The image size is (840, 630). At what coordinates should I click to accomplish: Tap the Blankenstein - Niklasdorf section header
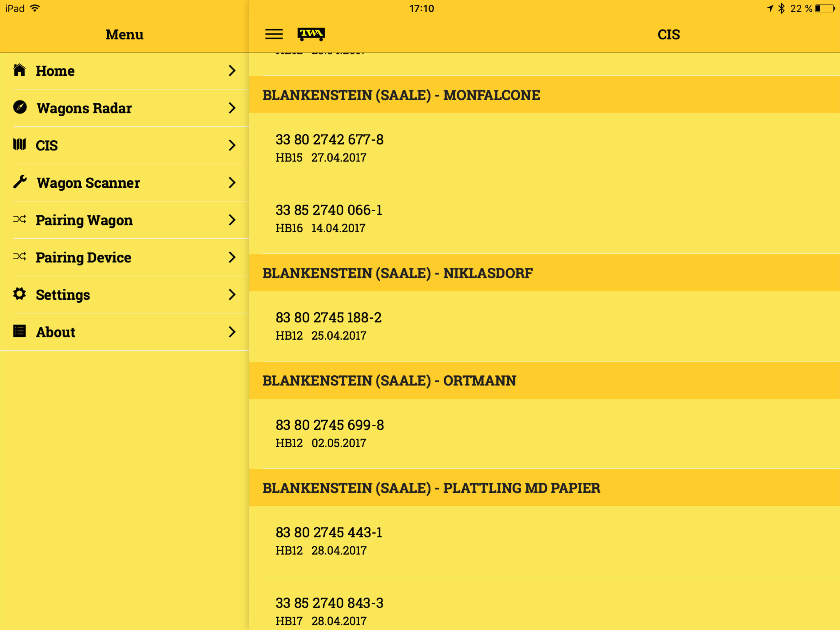(545, 273)
